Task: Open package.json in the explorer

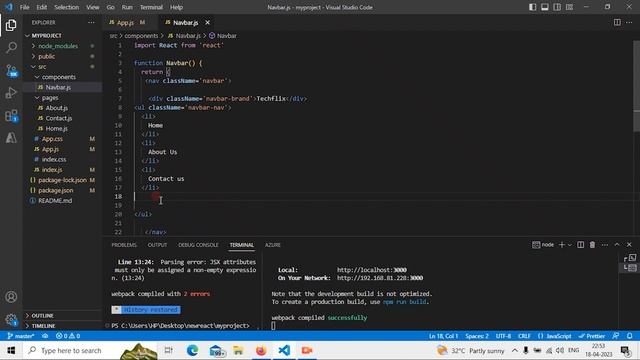Action: point(56,190)
